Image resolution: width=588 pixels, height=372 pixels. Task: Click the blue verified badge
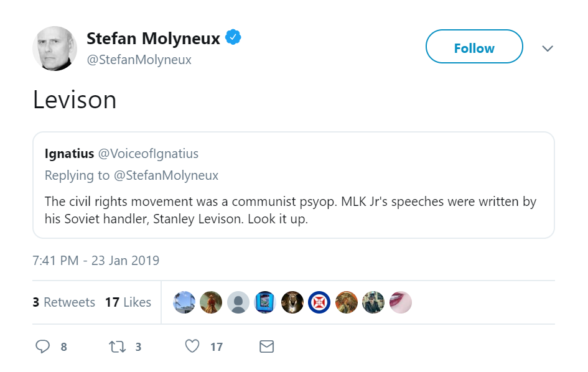point(233,38)
